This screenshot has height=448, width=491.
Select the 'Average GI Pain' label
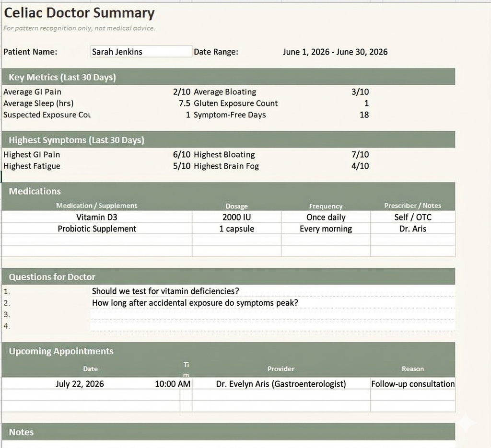[x=32, y=92]
